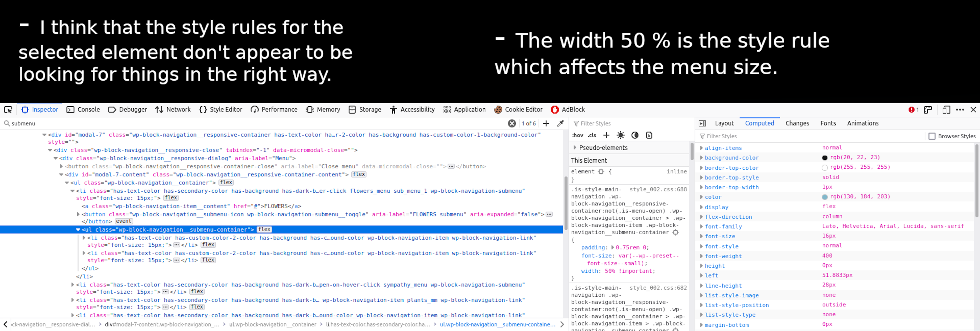Toggle the :hov pseudo-class panel
This screenshot has height=331, width=980.
click(x=578, y=135)
